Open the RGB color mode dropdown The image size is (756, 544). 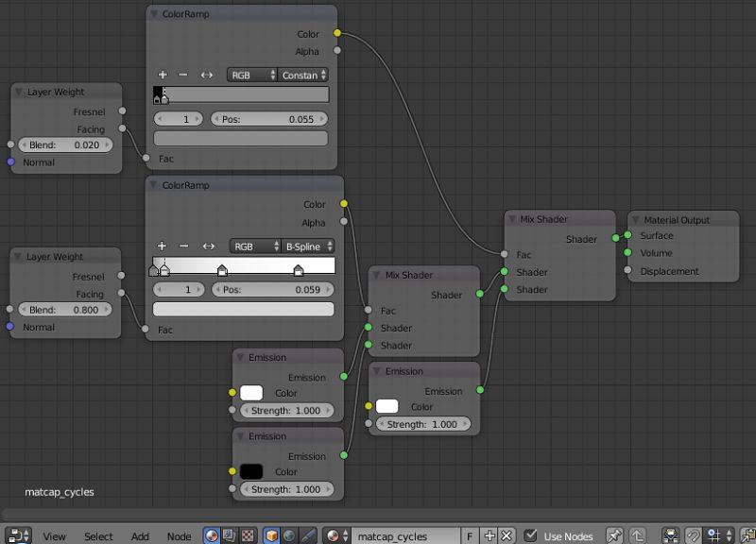(x=253, y=74)
